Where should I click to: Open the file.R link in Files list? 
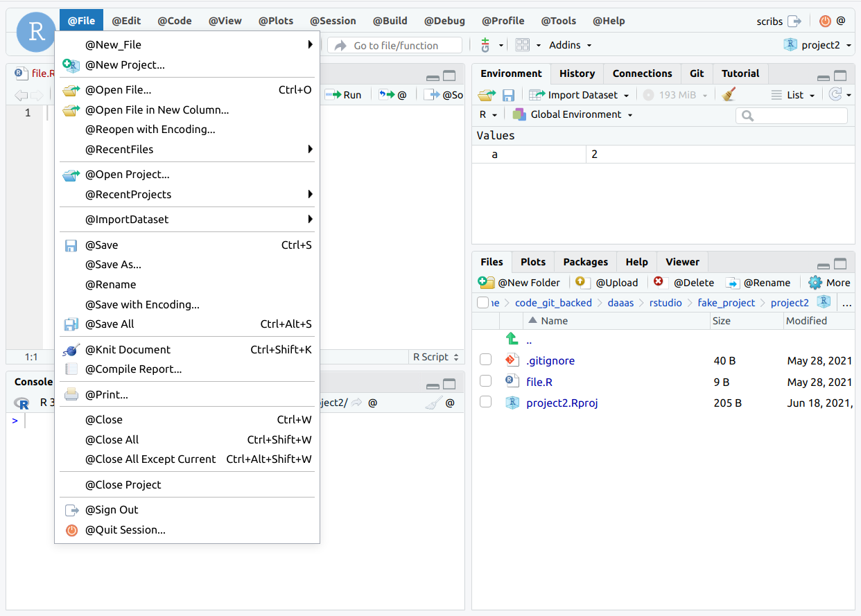(x=539, y=382)
